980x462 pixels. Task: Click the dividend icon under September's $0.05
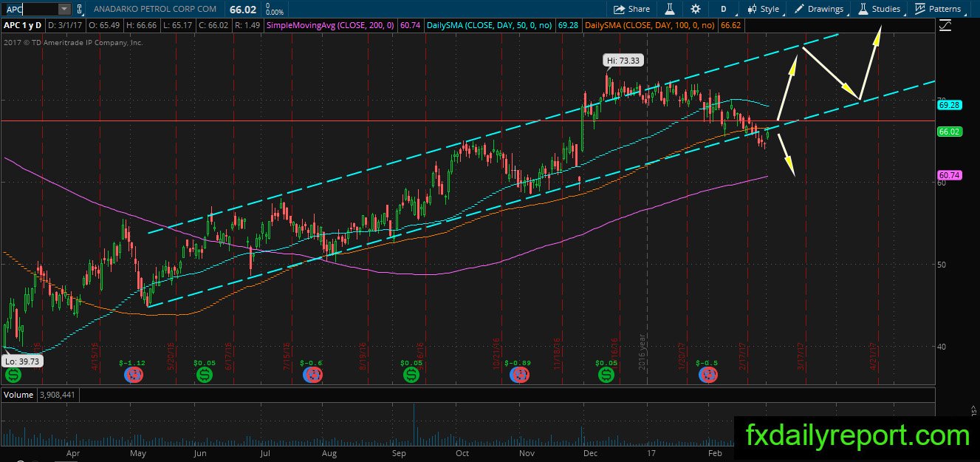pos(410,375)
